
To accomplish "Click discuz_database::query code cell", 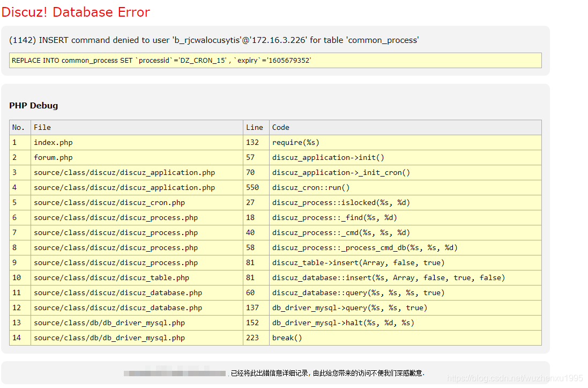I will pyautogui.click(x=405, y=293).
